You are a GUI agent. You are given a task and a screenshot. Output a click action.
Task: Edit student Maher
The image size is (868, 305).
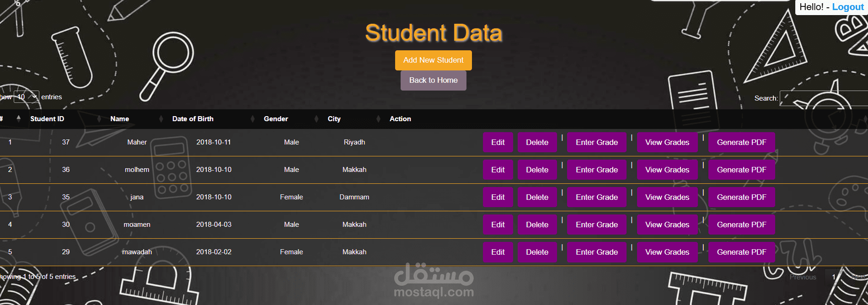coord(498,143)
